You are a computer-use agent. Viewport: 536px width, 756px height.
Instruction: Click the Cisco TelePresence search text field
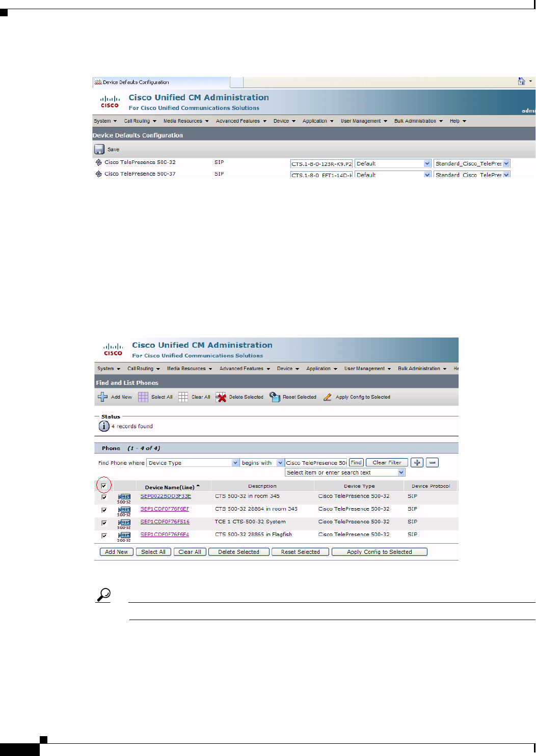pyautogui.click(x=316, y=463)
